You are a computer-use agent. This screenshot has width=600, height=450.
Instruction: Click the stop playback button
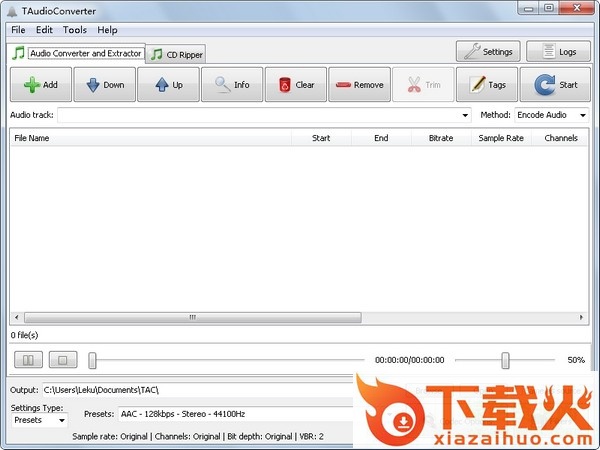pyautogui.click(x=63, y=360)
